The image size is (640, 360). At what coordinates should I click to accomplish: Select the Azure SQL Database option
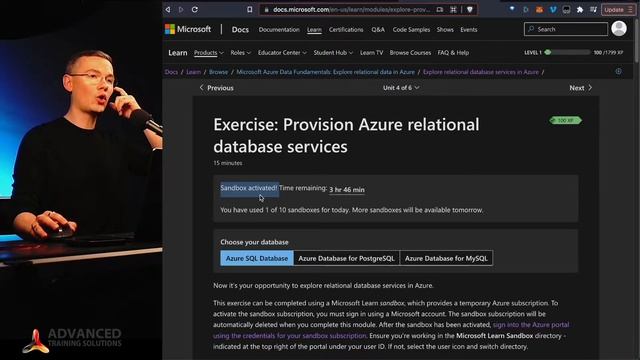[x=257, y=258]
